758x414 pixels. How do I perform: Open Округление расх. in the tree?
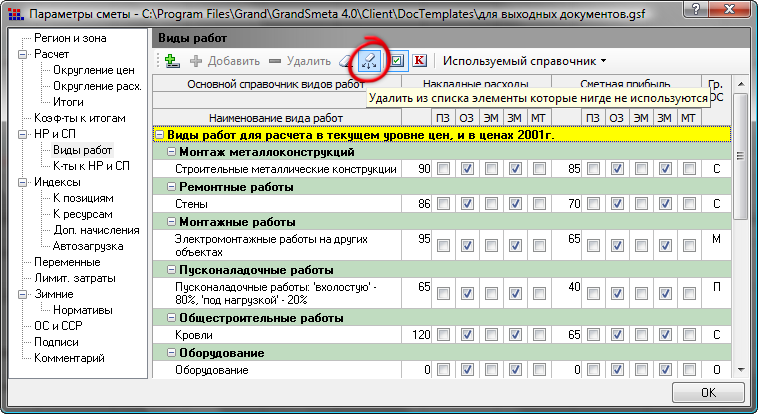click(97, 86)
